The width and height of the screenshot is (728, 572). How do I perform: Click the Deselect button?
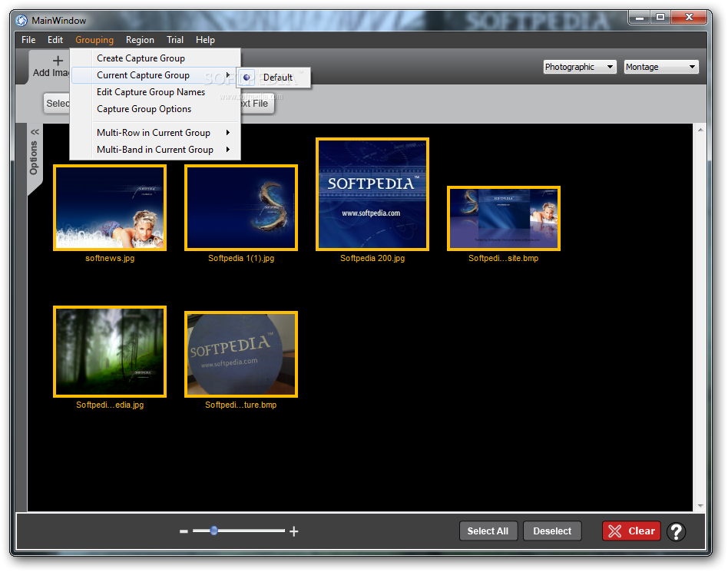[552, 531]
